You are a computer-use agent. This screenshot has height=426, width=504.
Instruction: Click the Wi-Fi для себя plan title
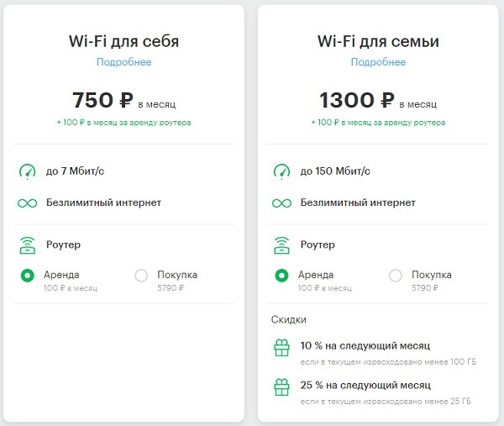tap(123, 41)
